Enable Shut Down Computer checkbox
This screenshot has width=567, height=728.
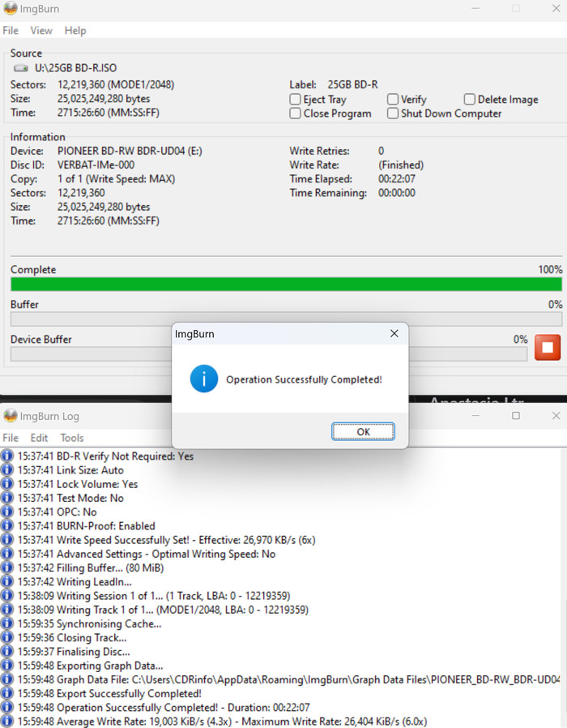click(393, 113)
